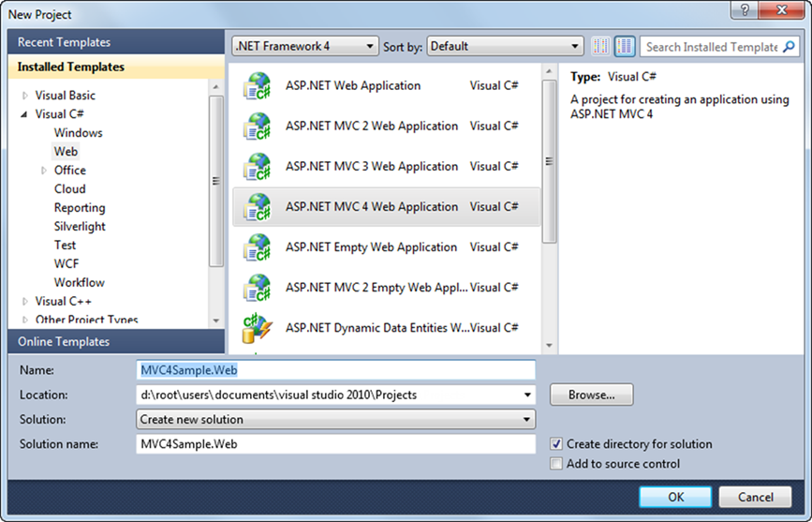Viewport: 812px width, 522px height.
Task: Switch to medium icons view
Action: 625,47
